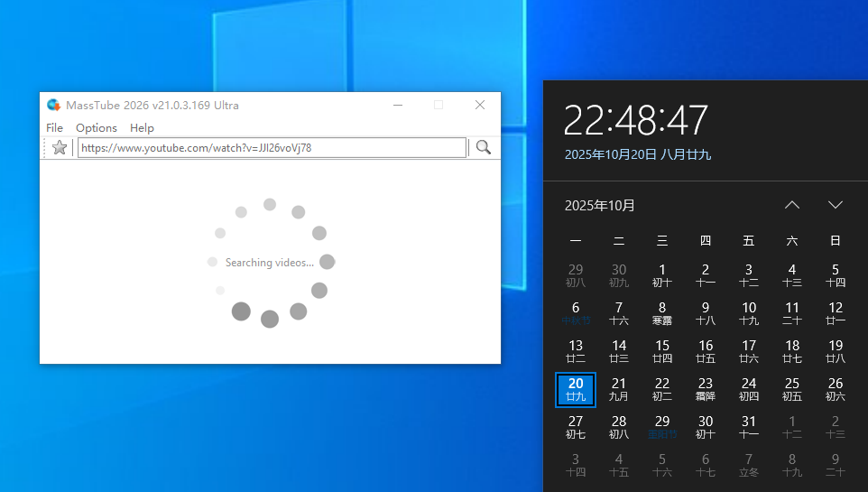This screenshot has width=868, height=492.
Task: Select September 29 greyed-out date
Action: click(576, 275)
